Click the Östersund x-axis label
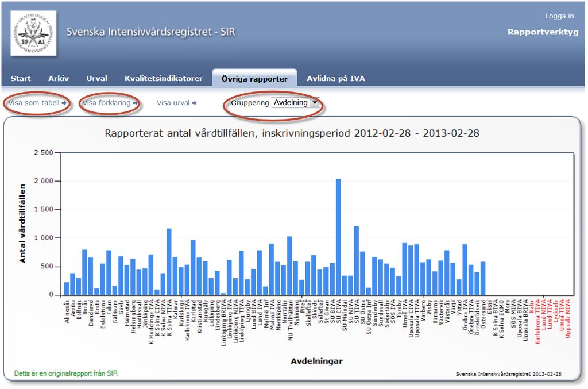 483,313
